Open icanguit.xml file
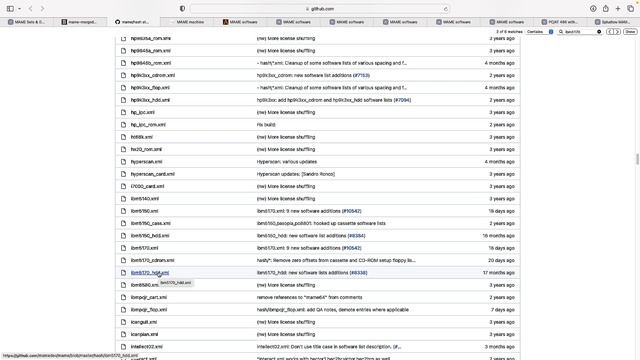The width and height of the screenshot is (640, 360). [x=144, y=322]
